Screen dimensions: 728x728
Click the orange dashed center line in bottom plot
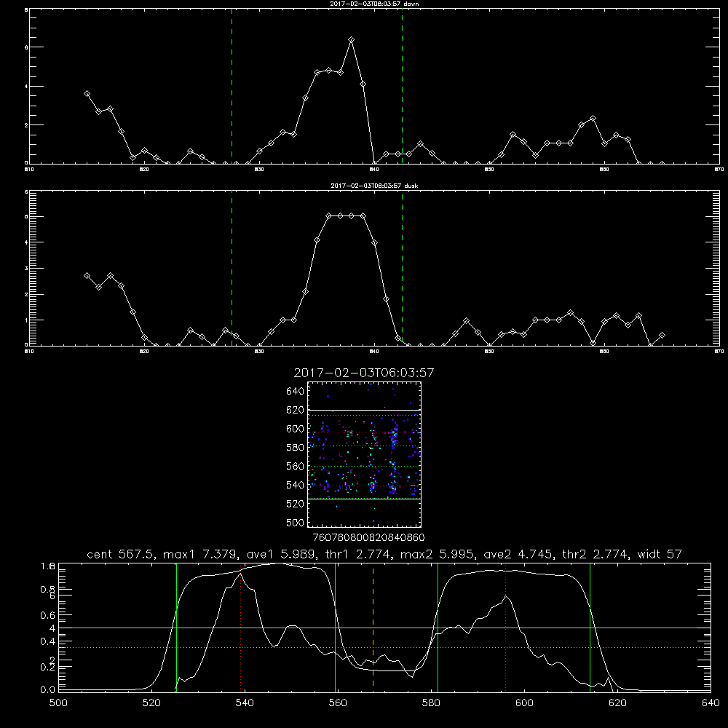[373, 628]
